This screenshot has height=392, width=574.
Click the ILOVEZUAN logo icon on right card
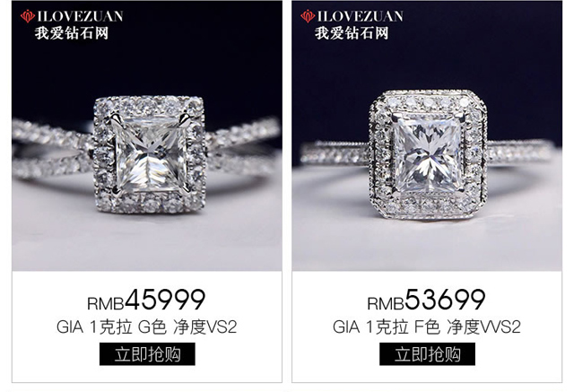pos(308,16)
